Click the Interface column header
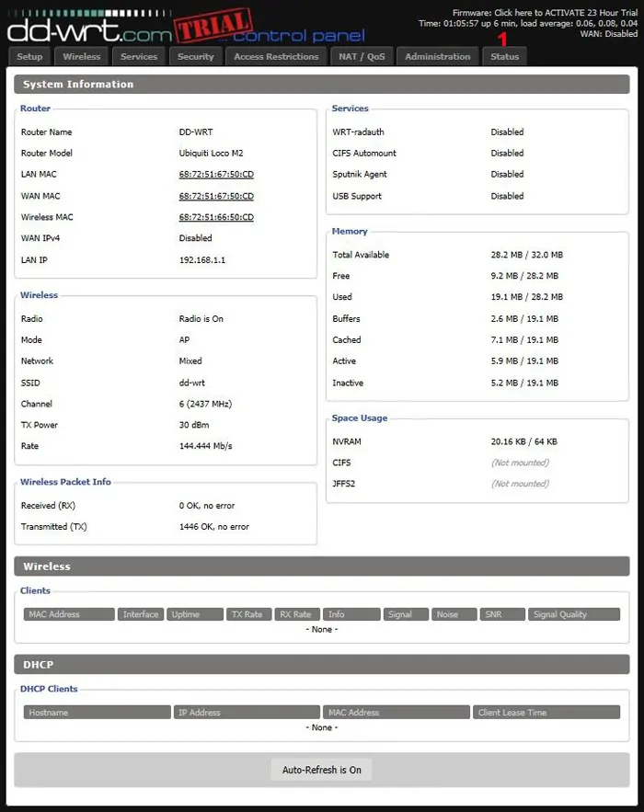The width and height of the screenshot is (644, 812). (x=141, y=614)
